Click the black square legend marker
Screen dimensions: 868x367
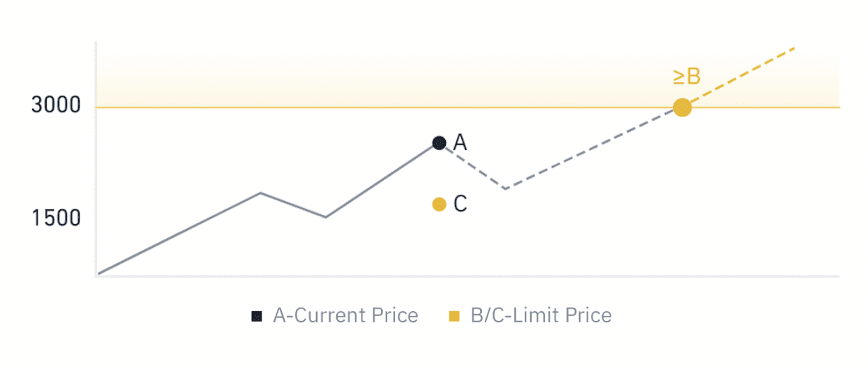[x=257, y=316]
